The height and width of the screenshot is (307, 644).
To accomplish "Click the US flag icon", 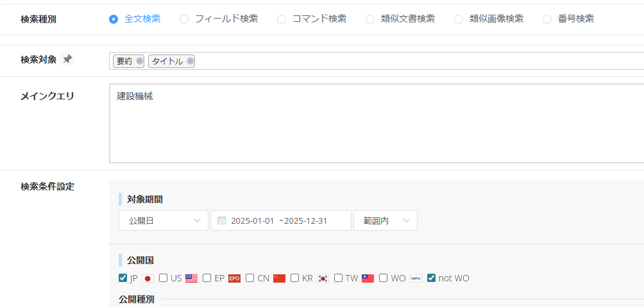I will 191,278.
